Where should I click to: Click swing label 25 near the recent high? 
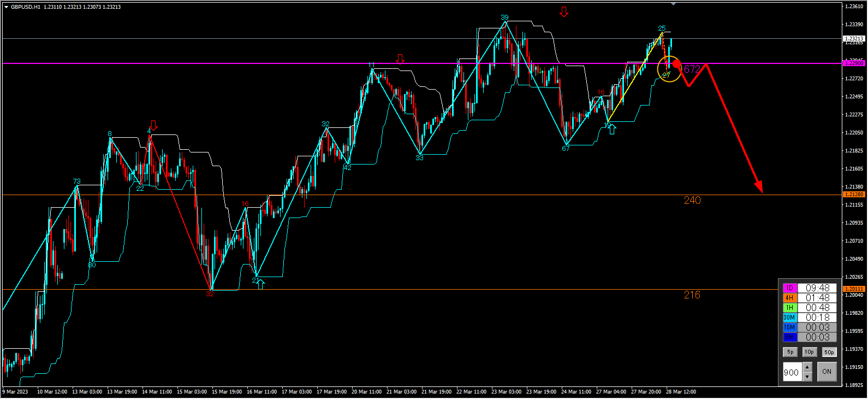(662, 28)
